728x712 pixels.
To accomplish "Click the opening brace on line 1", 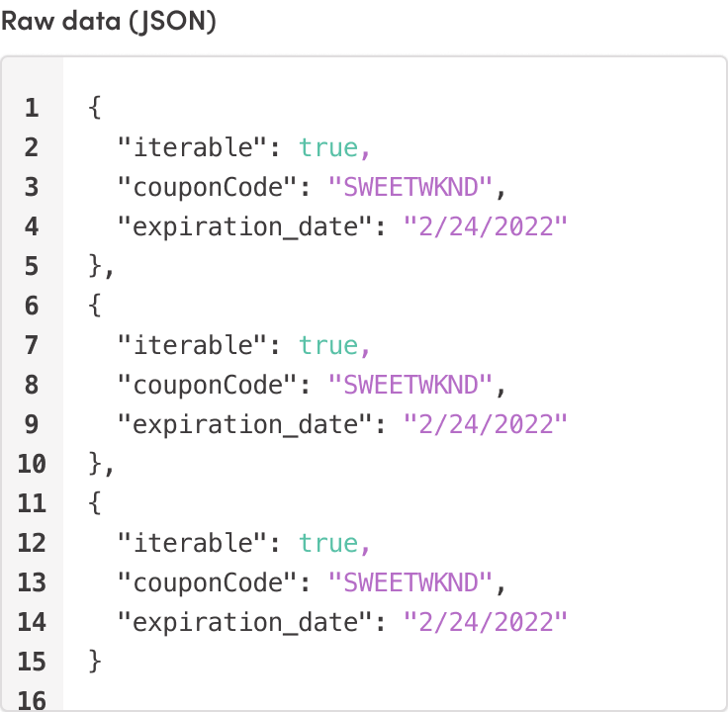I will point(95,108).
